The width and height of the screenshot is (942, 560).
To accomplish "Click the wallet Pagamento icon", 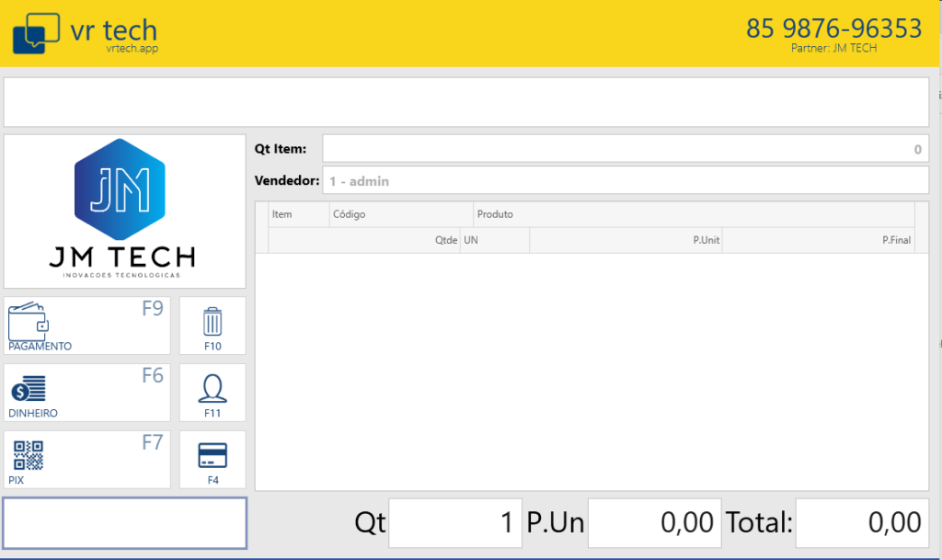I will click(x=28, y=322).
